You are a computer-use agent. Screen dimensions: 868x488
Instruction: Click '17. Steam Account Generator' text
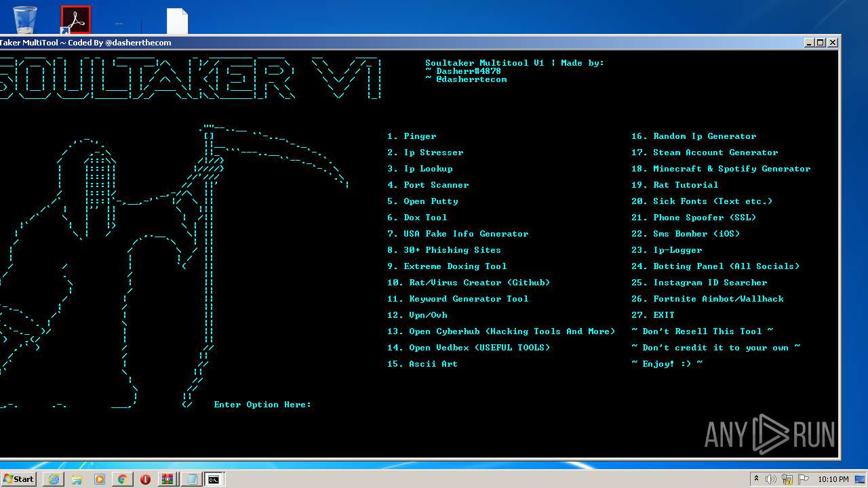pyautogui.click(x=705, y=152)
